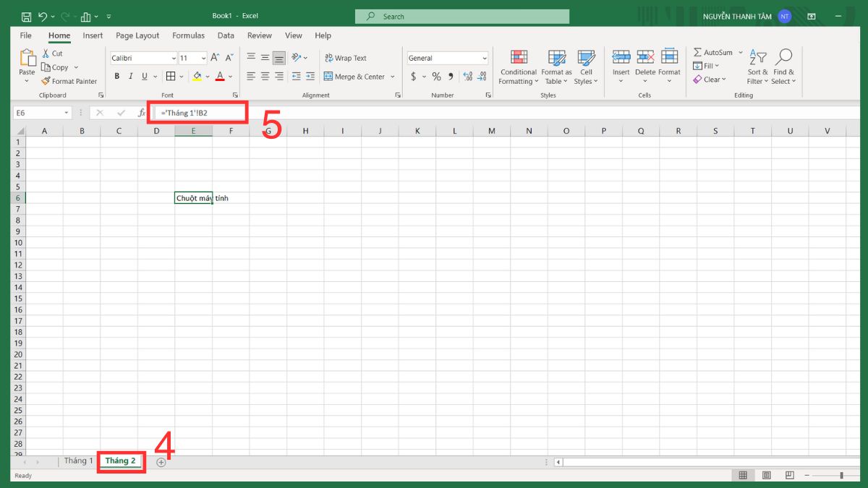Switch to the Tháng 1 sheet tab
This screenshot has width=868, height=488.
[x=78, y=461]
